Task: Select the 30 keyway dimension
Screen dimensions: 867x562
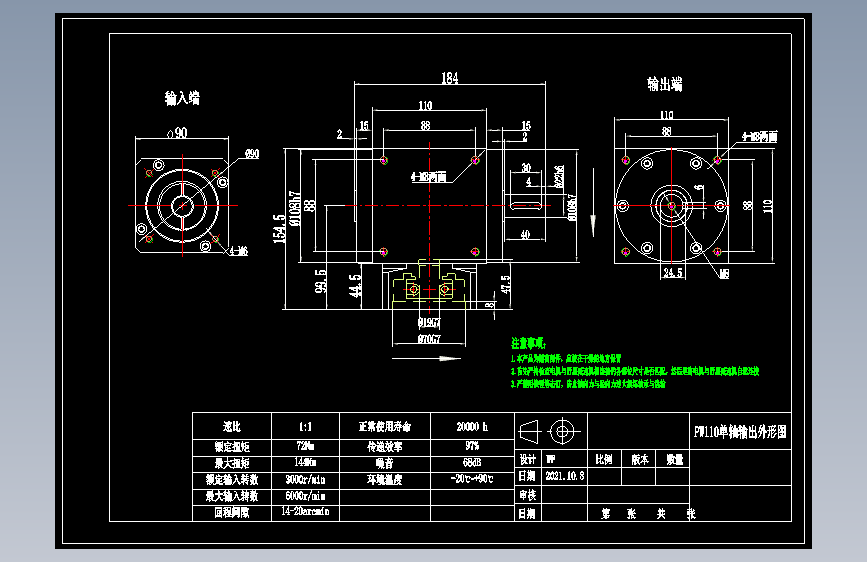Action: 526,168
